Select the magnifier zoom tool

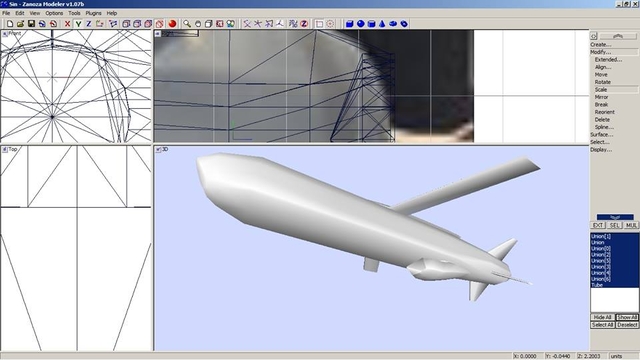coord(187,24)
